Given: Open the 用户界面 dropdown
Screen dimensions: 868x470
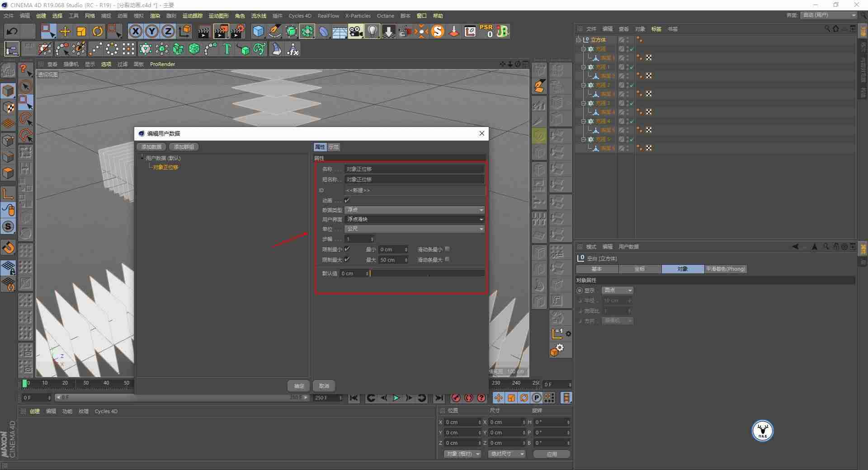Looking at the screenshot, I should click(x=415, y=219).
